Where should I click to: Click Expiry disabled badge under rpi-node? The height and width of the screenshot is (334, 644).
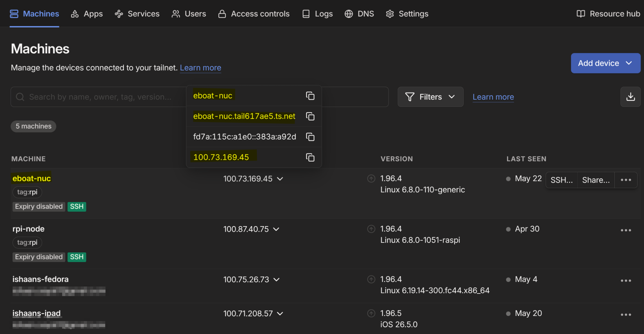pyautogui.click(x=39, y=257)
